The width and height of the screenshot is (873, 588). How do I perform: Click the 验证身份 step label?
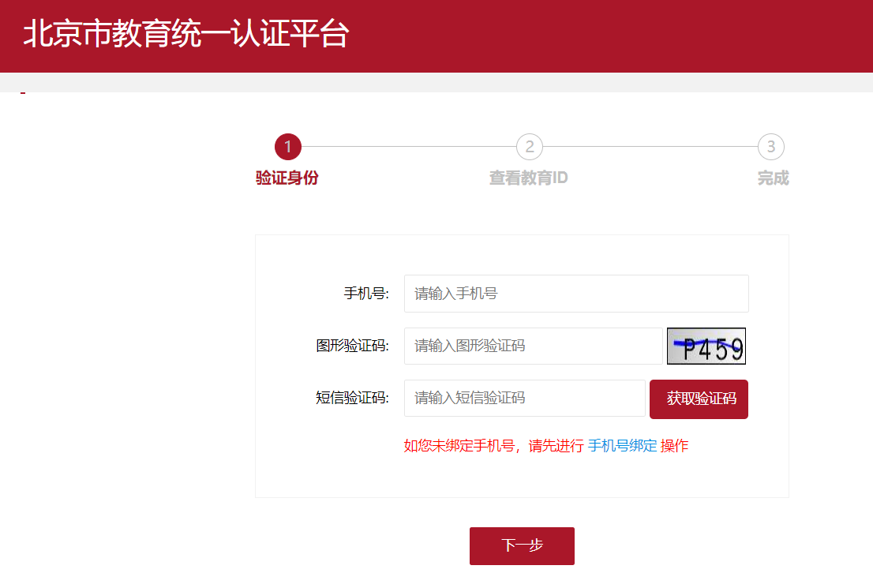287,178
